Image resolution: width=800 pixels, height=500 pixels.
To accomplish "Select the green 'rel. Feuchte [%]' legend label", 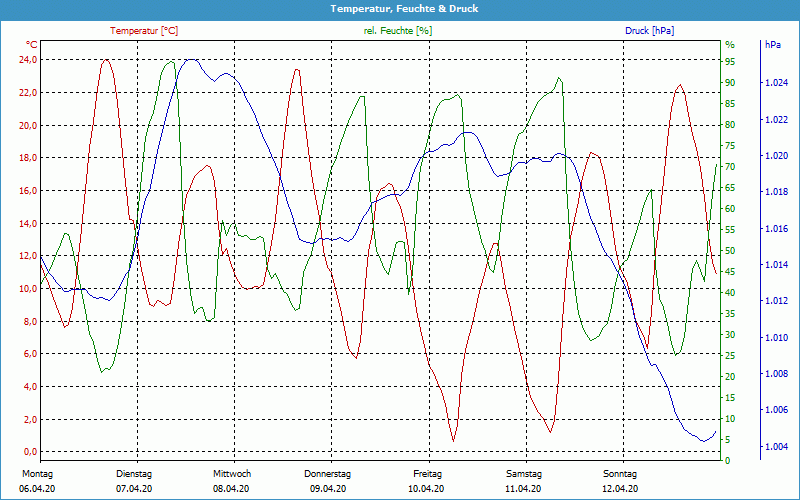I will (x=398, y=31).
